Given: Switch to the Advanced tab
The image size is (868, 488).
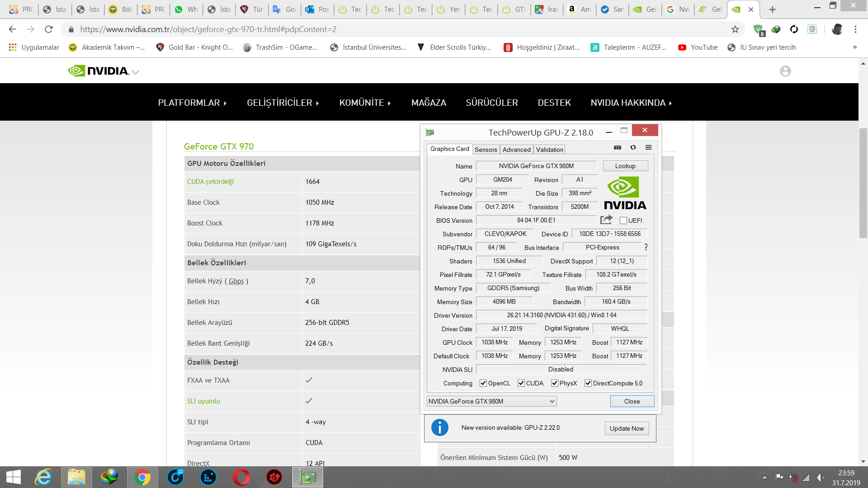Looking at the screenshot, I should pyautogui.click(x=516, y=150).
